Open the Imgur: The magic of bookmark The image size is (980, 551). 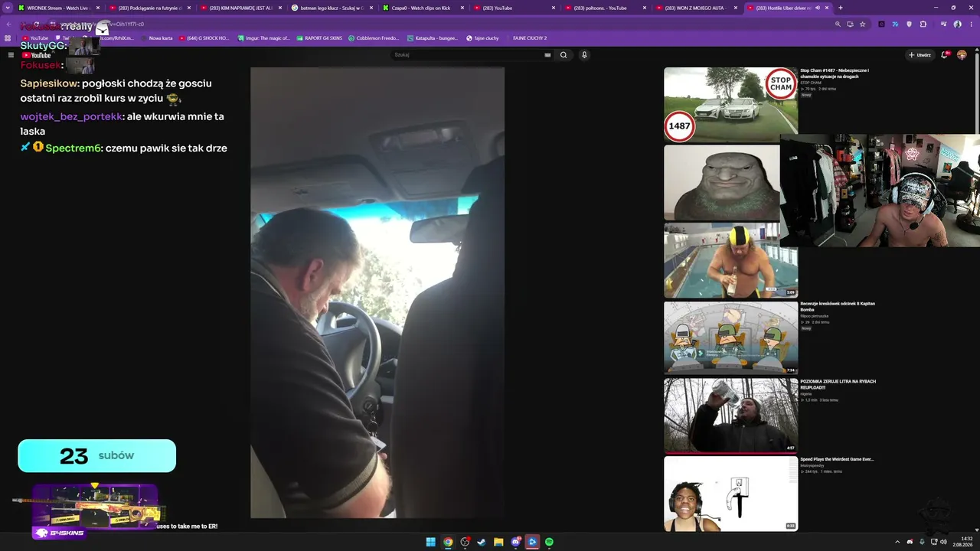pyautogui.click(x=263, y=37)
